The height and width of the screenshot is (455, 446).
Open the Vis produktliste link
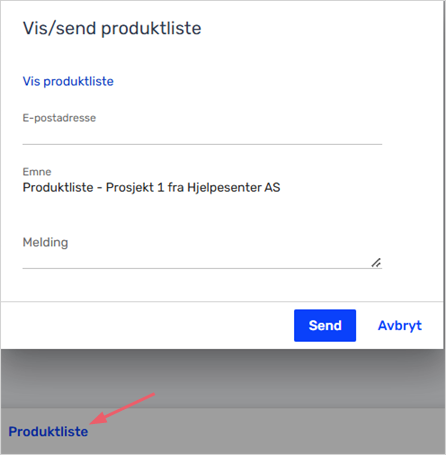tap(68, 81)
